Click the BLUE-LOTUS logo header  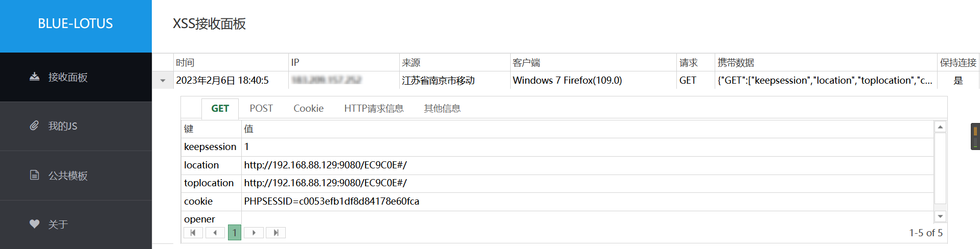pos(76,23)
